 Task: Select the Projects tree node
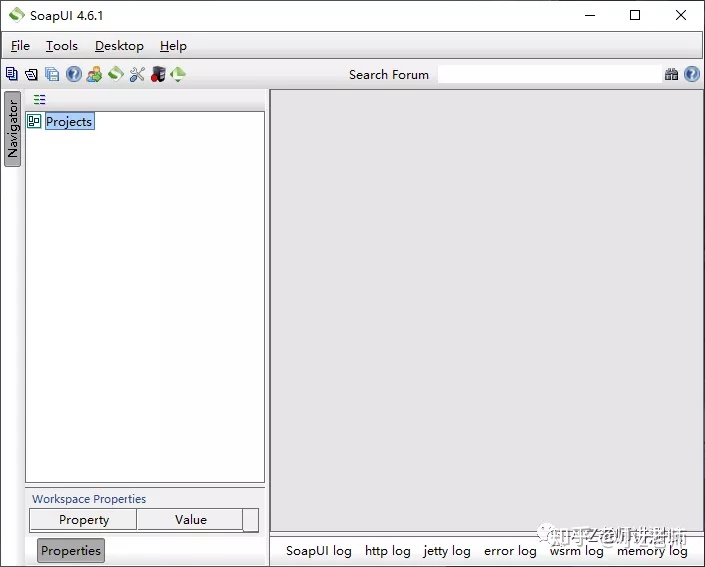(x=69, y=121)
